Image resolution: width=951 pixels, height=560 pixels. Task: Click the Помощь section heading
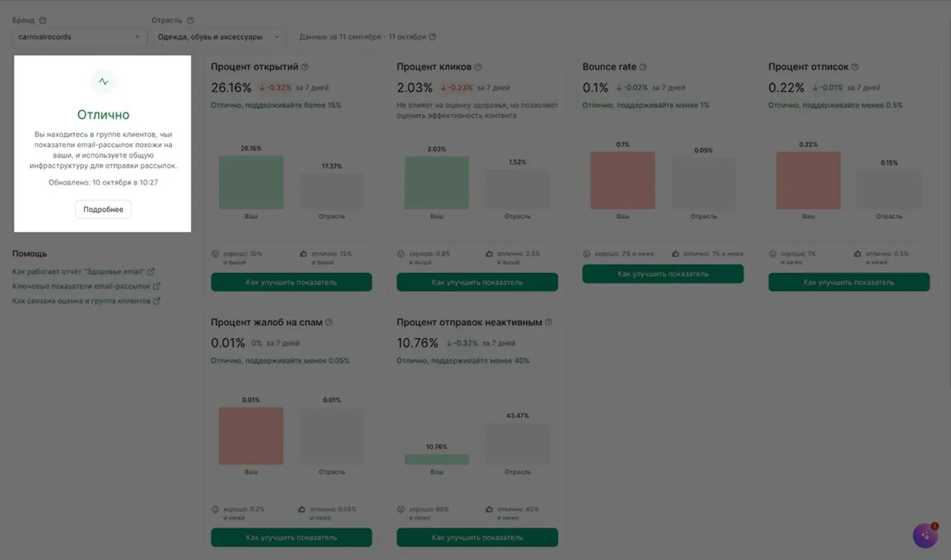(30, 254)
